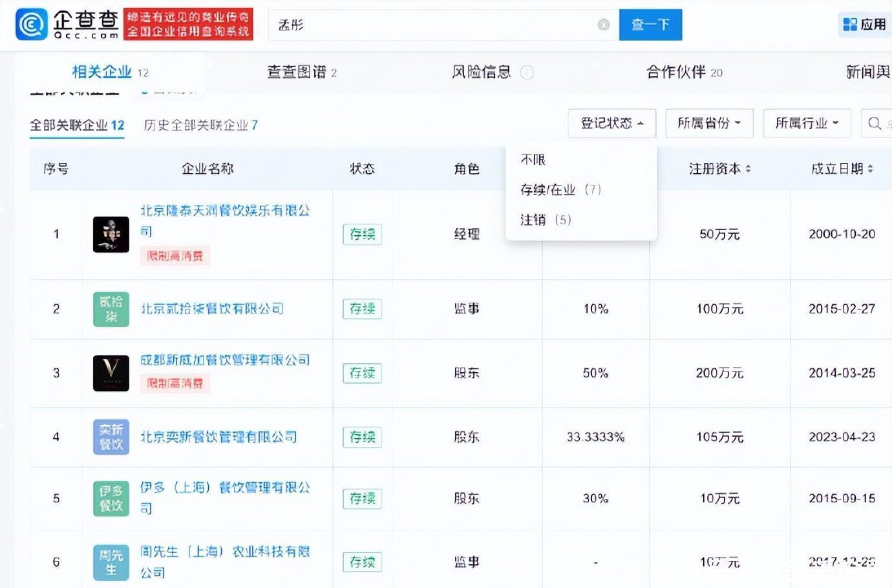Open logo of 成都新威加餐饮管理有限公司
The image size is (892, 588).
pyautogui.click(x=111, y=373)
